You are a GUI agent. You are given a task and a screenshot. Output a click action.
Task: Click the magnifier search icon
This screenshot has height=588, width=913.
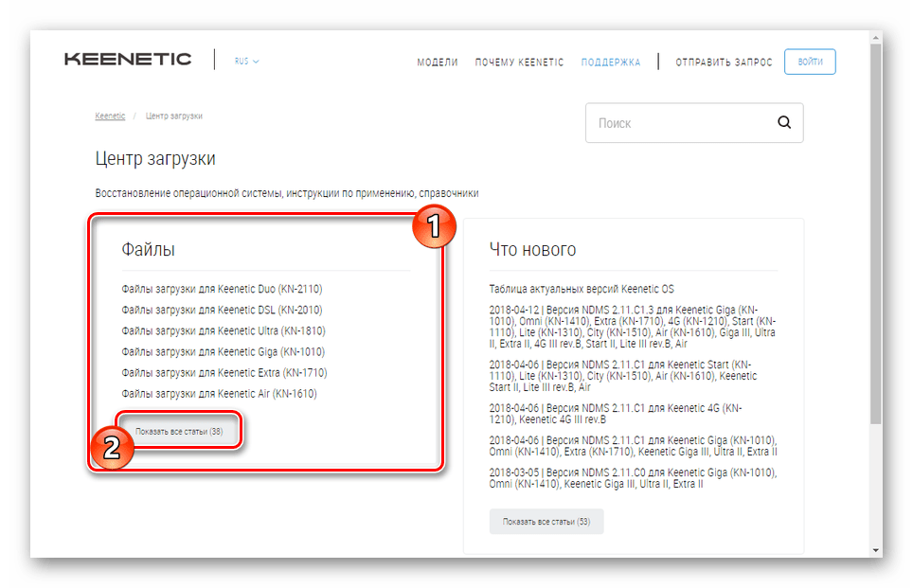784,122
